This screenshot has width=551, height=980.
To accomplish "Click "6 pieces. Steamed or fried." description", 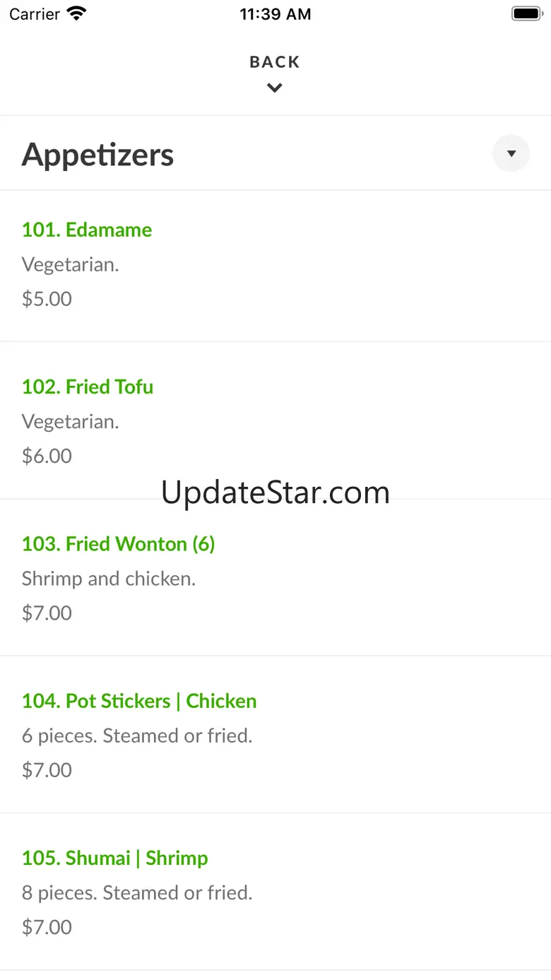I will coord(137,736).
